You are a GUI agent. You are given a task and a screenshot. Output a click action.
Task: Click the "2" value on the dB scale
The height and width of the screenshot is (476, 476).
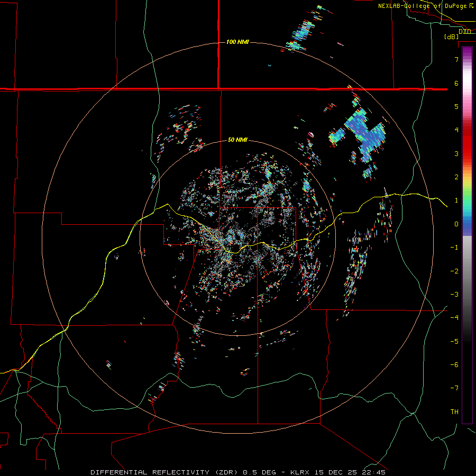[x=456, y=177]
